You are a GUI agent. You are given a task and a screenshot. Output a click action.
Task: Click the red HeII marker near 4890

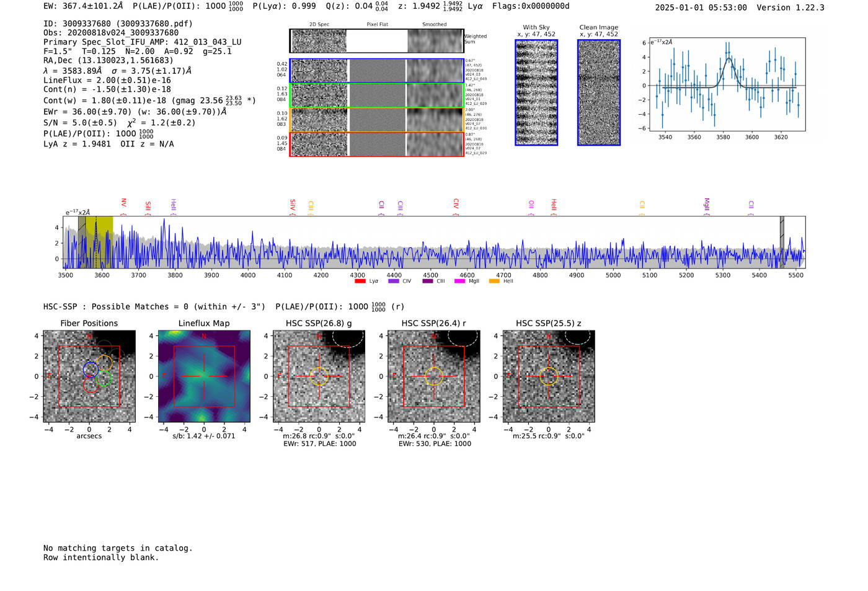pos(554,207)
